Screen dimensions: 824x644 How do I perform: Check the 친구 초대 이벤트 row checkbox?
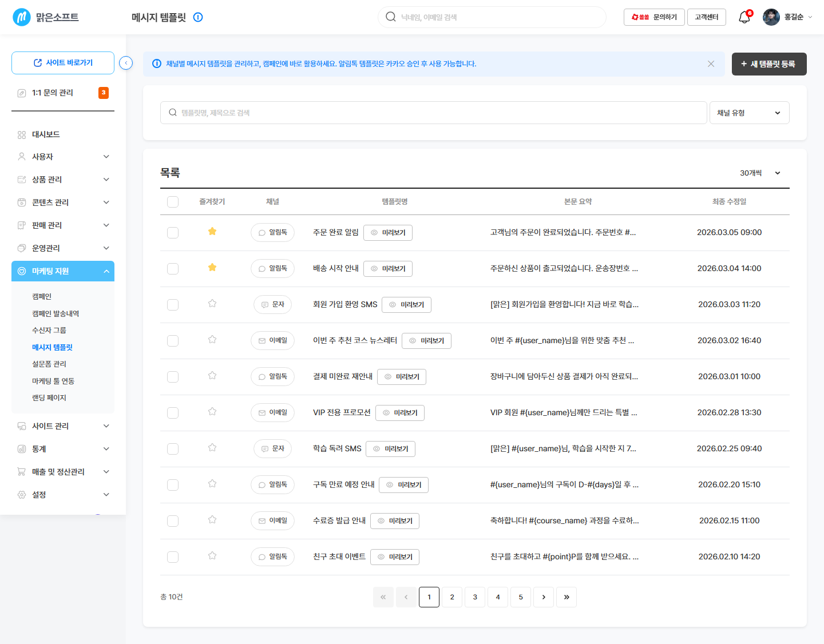pos(173,557)
